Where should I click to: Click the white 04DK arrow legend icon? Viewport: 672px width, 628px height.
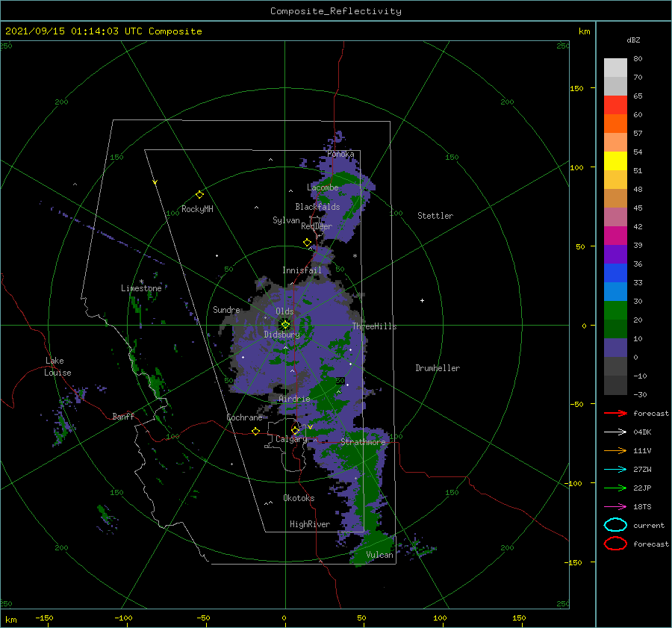click(615, 432)
